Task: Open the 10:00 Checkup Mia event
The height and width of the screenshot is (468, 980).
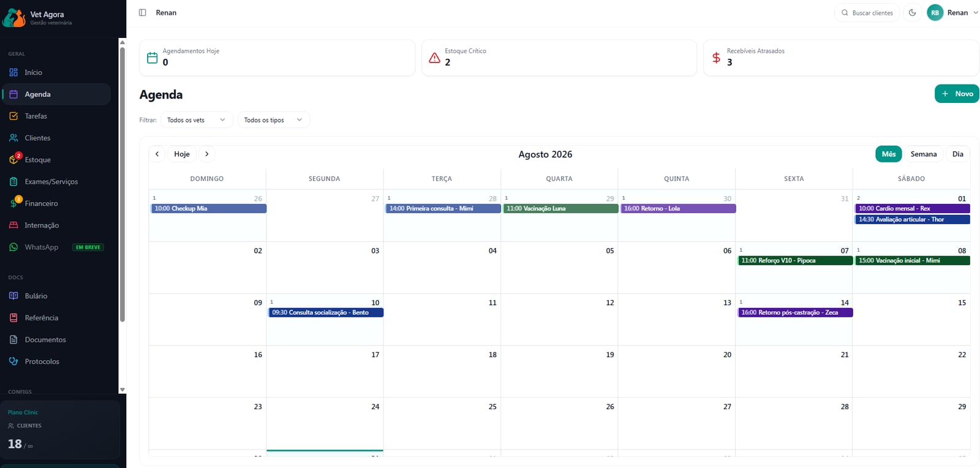Action: [x=209, y=208]
